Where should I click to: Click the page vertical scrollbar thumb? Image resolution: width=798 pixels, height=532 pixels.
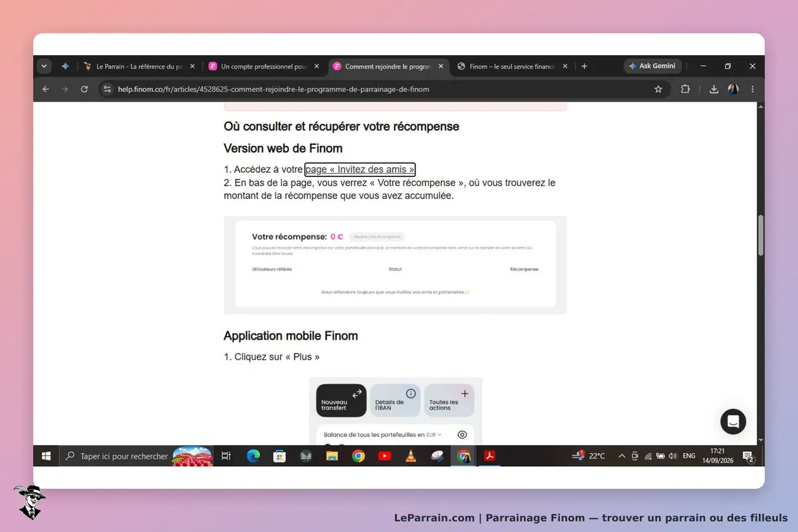click(761, 236)
